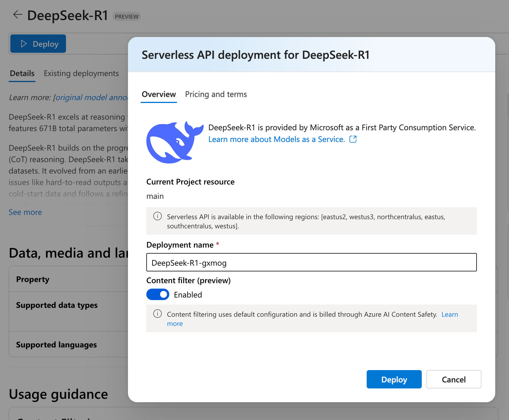This screenshot has height=420, width=509.
Task: Click the external link icon after Models as a Service
Action: tap(353, 139)
